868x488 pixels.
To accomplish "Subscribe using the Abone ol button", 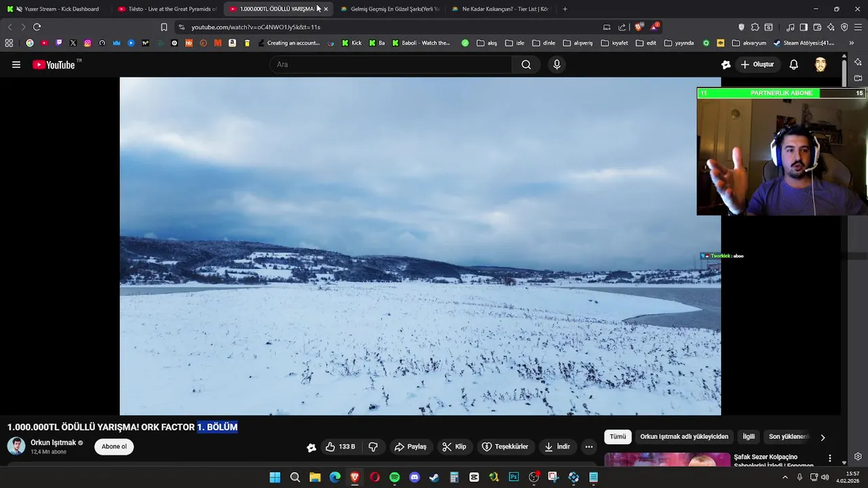I will (x=114, y=447).
